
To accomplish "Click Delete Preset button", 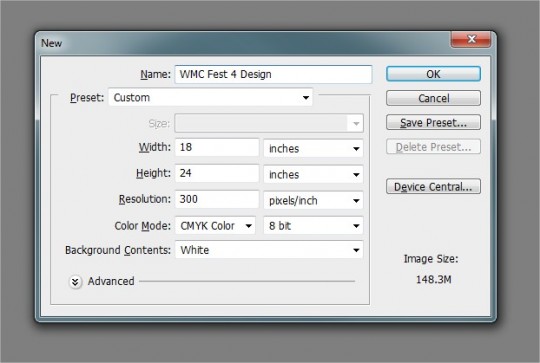I will tap(433, 147).
